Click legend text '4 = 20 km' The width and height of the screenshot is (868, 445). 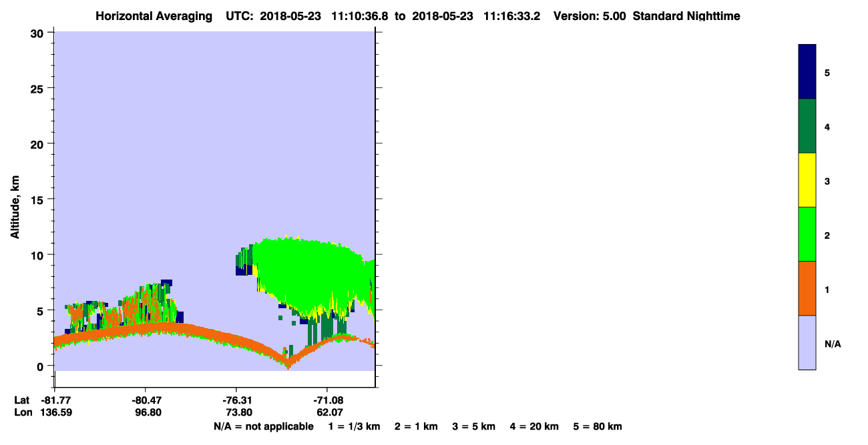[x=535, y=426]
